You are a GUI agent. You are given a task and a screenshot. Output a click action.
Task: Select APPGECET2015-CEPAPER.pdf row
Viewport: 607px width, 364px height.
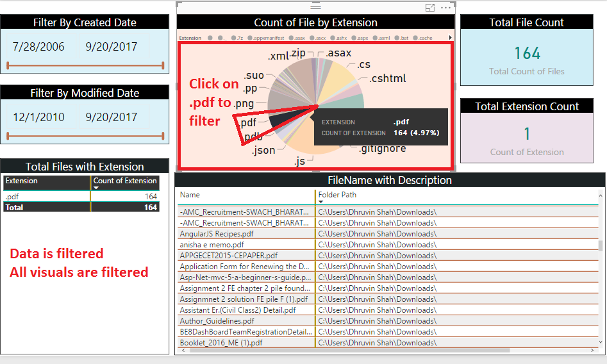[x=388, y=255]
